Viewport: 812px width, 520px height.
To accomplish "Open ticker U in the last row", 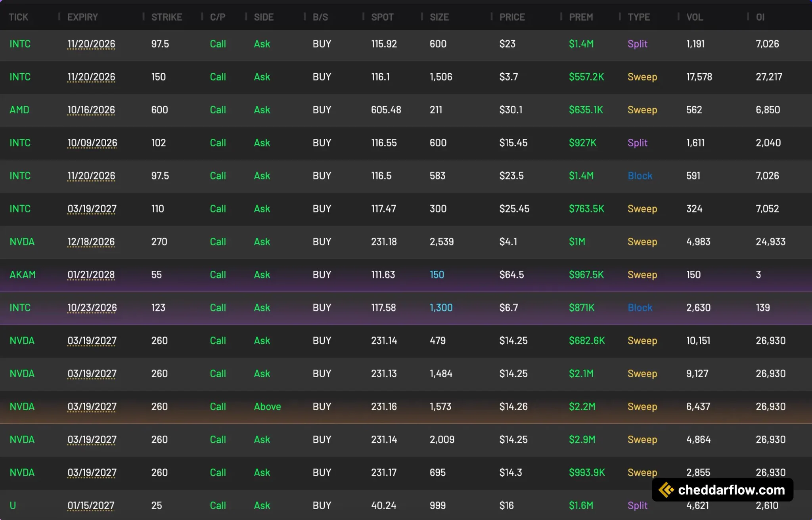I will (13, 505).
